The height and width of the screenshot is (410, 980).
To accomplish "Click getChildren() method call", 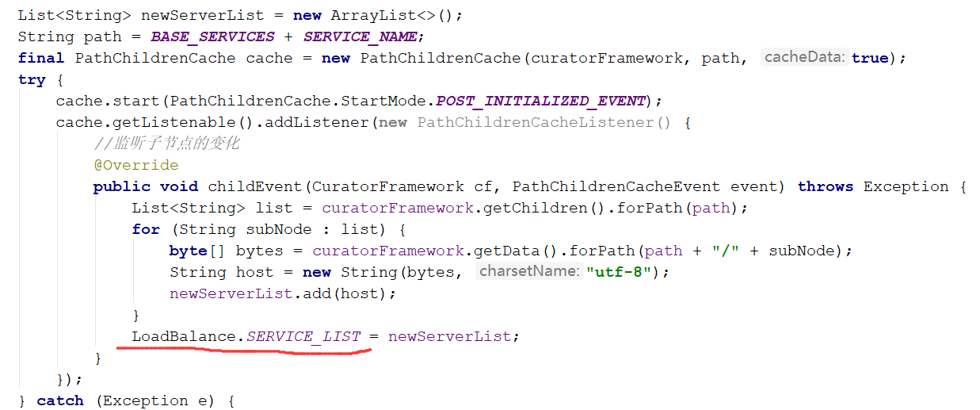I will click(527, 208).
